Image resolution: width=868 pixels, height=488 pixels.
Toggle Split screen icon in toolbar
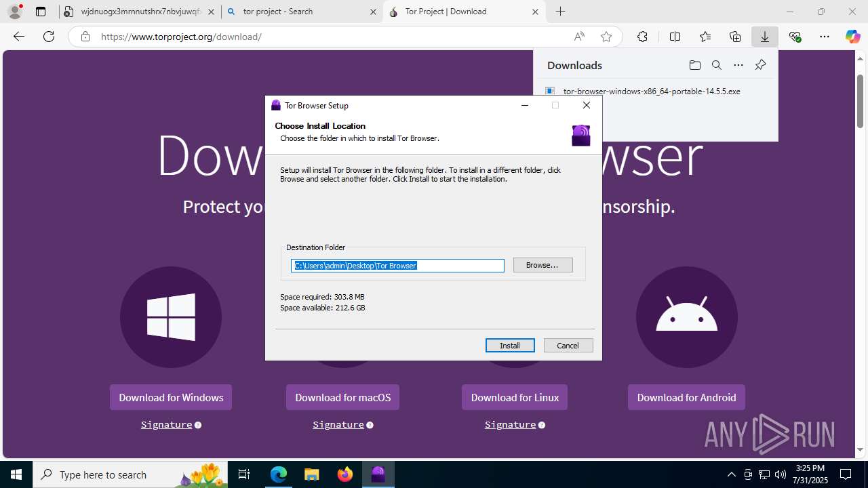(x=675, y=37)
